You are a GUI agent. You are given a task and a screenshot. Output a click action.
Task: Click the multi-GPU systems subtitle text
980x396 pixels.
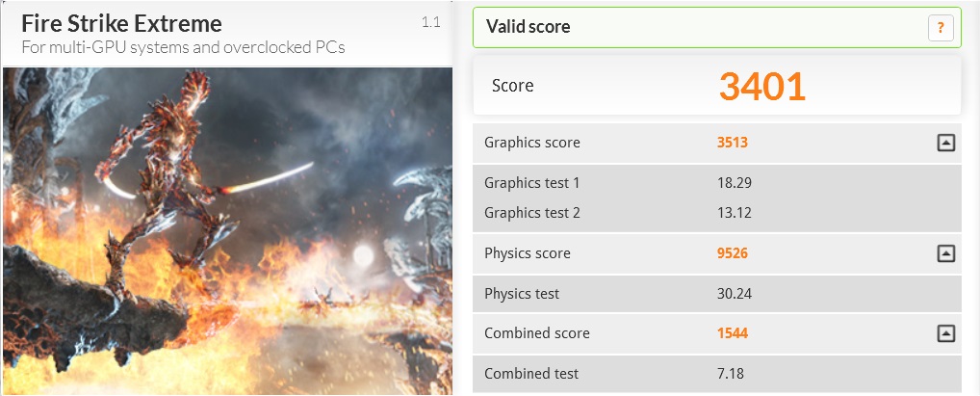(x=183, y=47)
